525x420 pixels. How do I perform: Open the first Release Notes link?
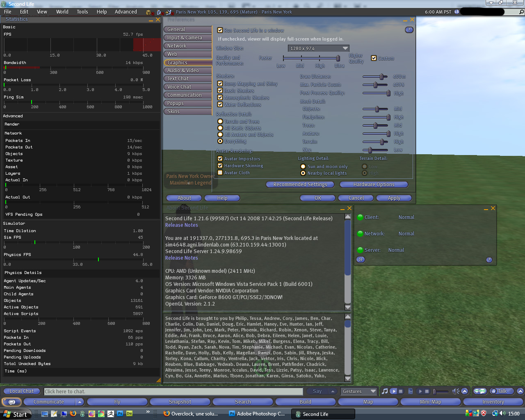coord(181,225)
